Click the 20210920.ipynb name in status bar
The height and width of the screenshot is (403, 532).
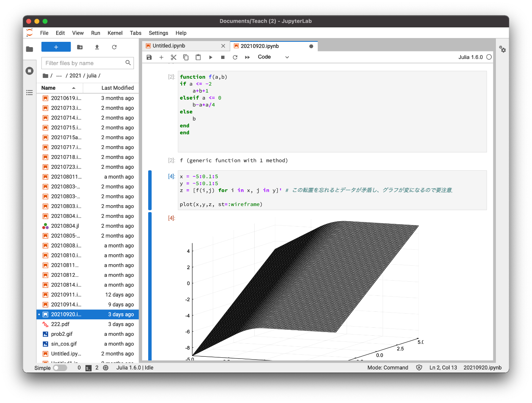click(x=483, y=368)
